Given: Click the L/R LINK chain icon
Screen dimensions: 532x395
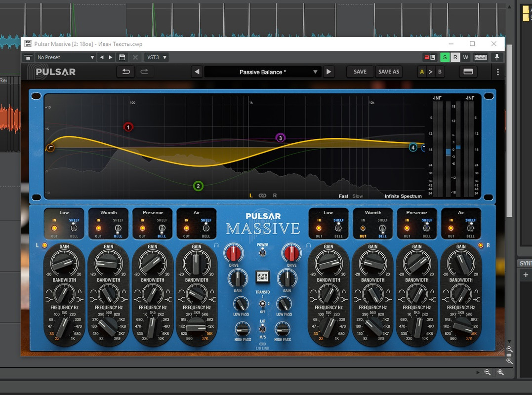Looking at the screenshot, I should pos(263,344).
